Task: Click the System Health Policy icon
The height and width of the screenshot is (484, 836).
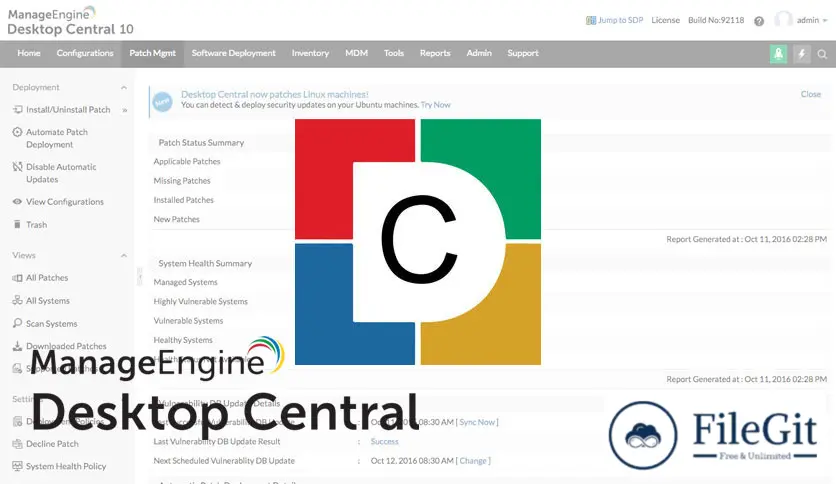Action: tap(17, 466)
